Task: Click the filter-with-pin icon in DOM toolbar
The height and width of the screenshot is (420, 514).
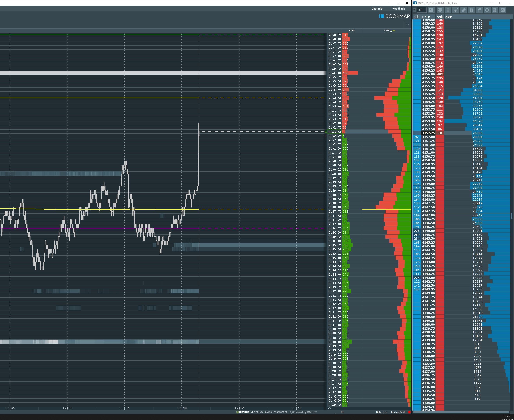Action: click(479, 10)
